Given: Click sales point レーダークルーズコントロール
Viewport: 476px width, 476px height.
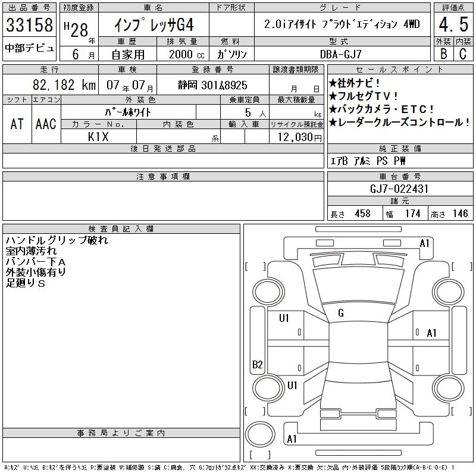Looking at the screenshot, I should tap(399, 123).
